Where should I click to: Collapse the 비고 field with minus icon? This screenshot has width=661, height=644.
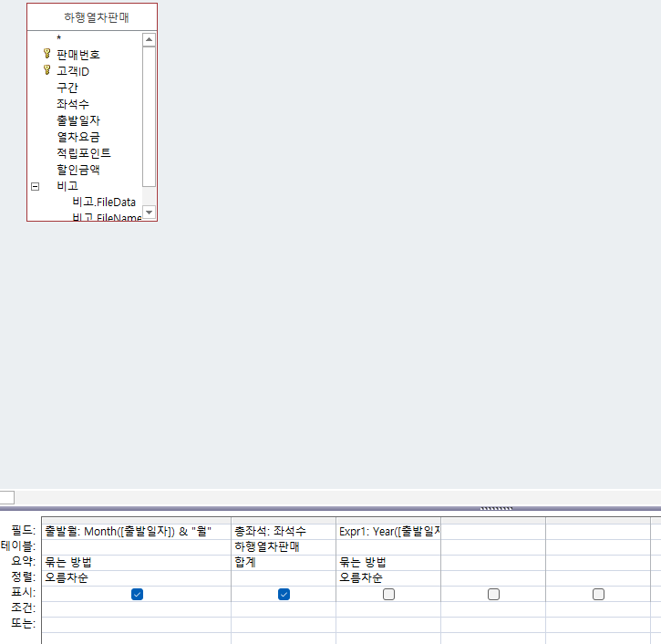point(36,185)
